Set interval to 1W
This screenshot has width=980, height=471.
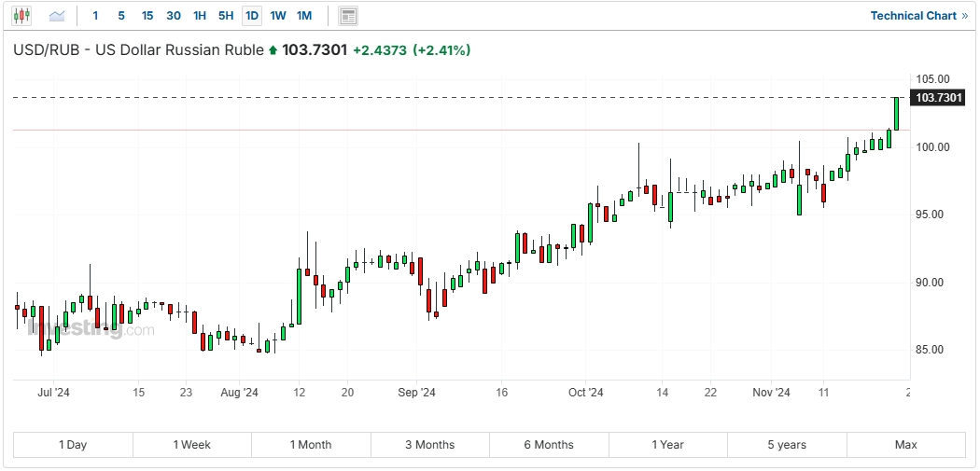278,16
